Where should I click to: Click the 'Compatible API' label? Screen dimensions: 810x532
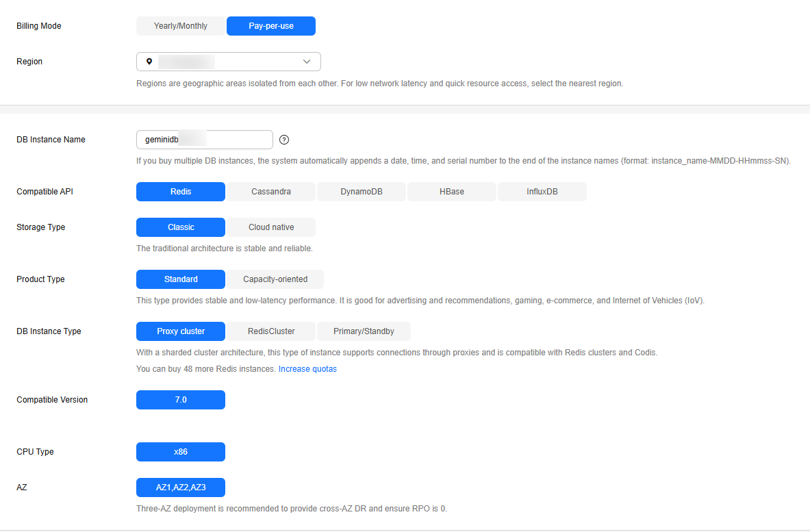[x=45, y=192]
